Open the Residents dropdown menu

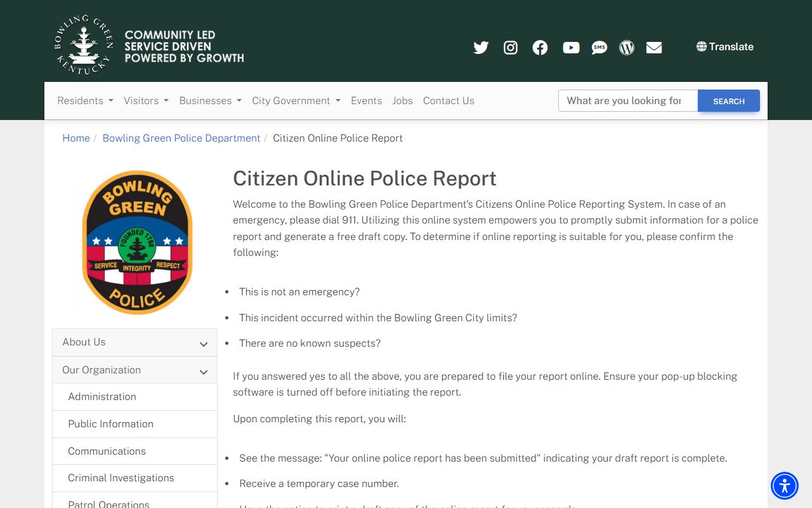click(x=85, y=100)
